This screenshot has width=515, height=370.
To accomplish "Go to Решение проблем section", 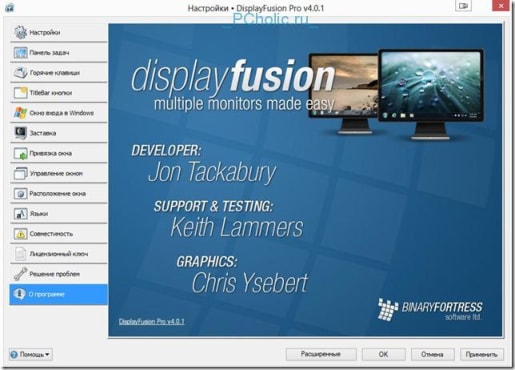I will pos(55,274).
